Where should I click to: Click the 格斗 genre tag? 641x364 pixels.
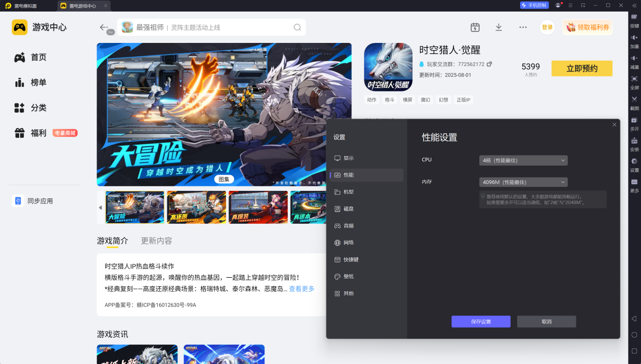(389, 100)
